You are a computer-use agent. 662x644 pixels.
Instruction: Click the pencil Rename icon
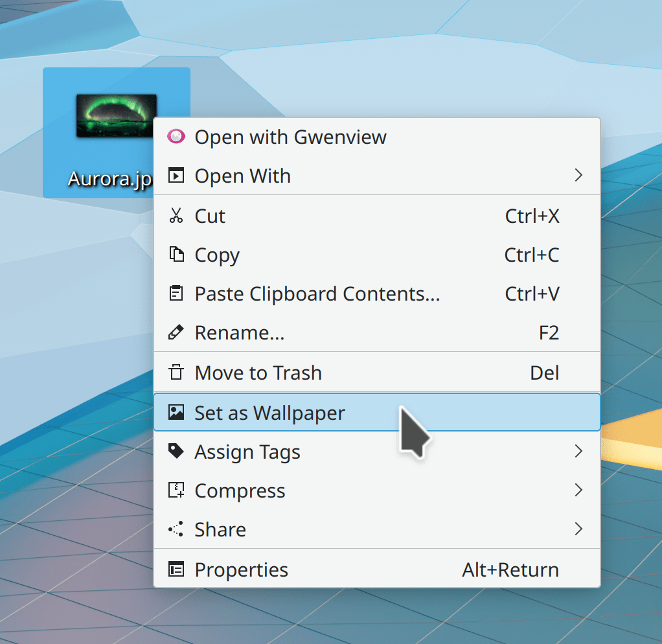176,332
